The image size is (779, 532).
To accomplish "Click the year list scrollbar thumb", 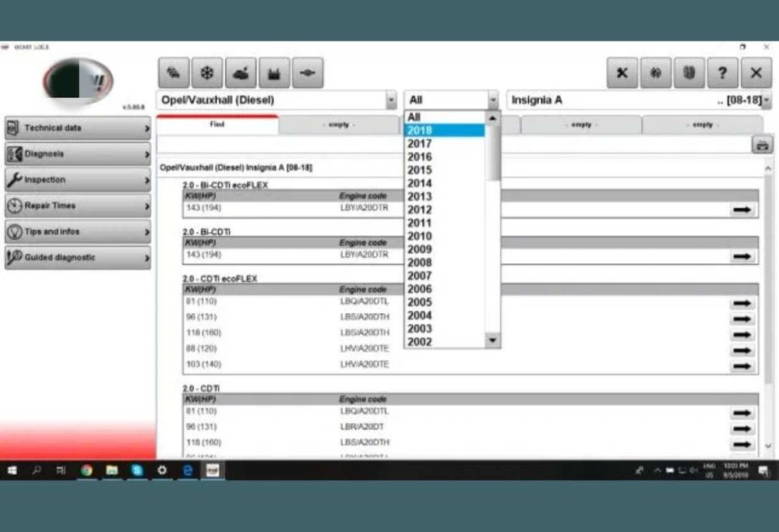I will pyautogui.click(x=492, y=153).
